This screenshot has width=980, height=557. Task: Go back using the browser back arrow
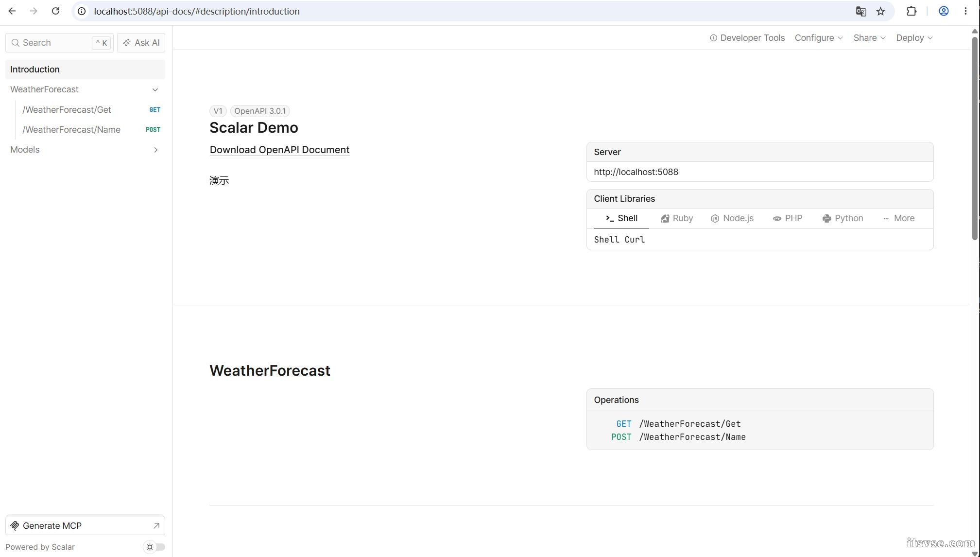coord(12,11)
